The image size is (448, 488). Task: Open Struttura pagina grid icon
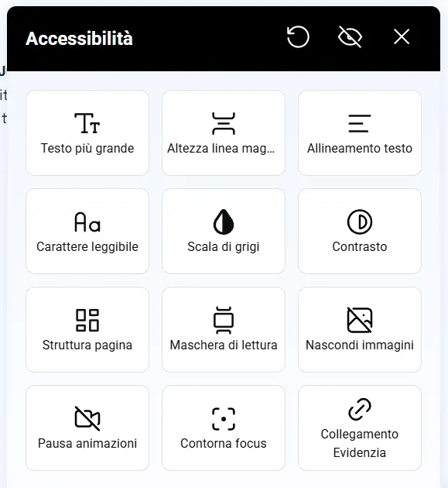tap(87, 320)
